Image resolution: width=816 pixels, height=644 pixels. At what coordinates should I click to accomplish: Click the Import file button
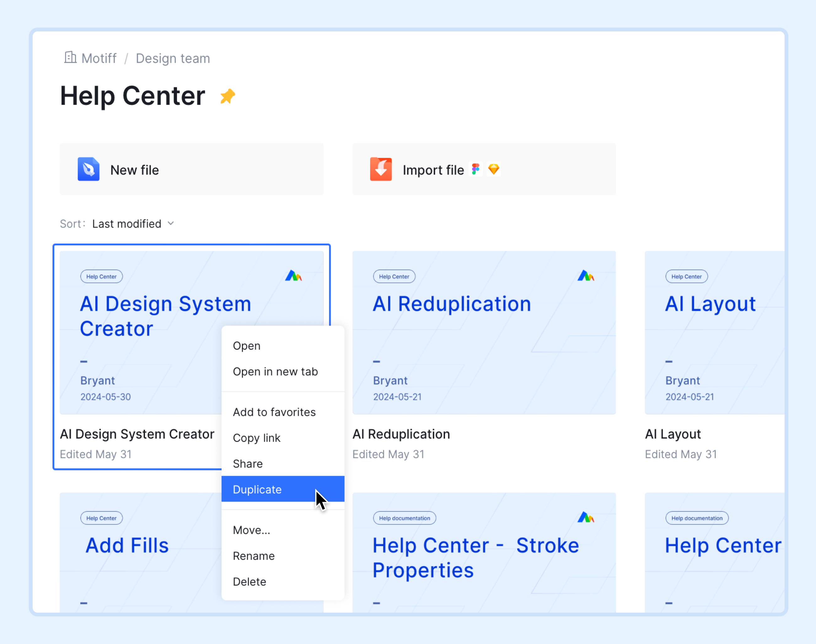click(x=484, y=169)
